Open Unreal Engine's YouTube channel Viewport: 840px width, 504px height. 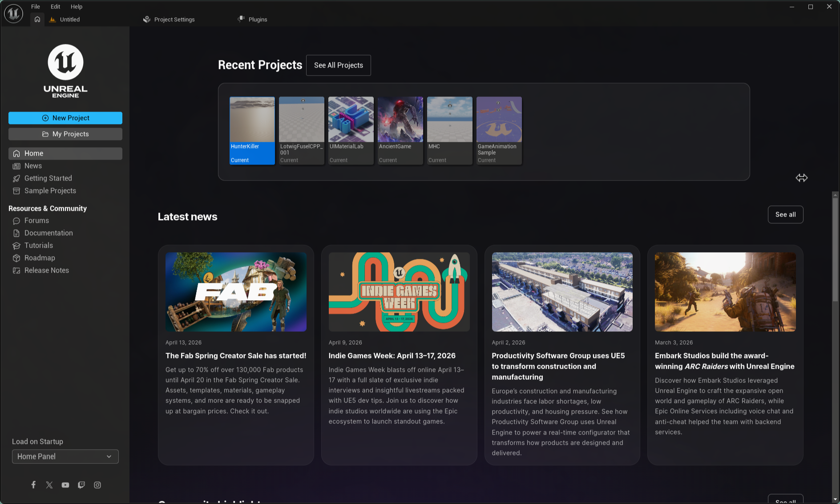[x=65, y=485]
